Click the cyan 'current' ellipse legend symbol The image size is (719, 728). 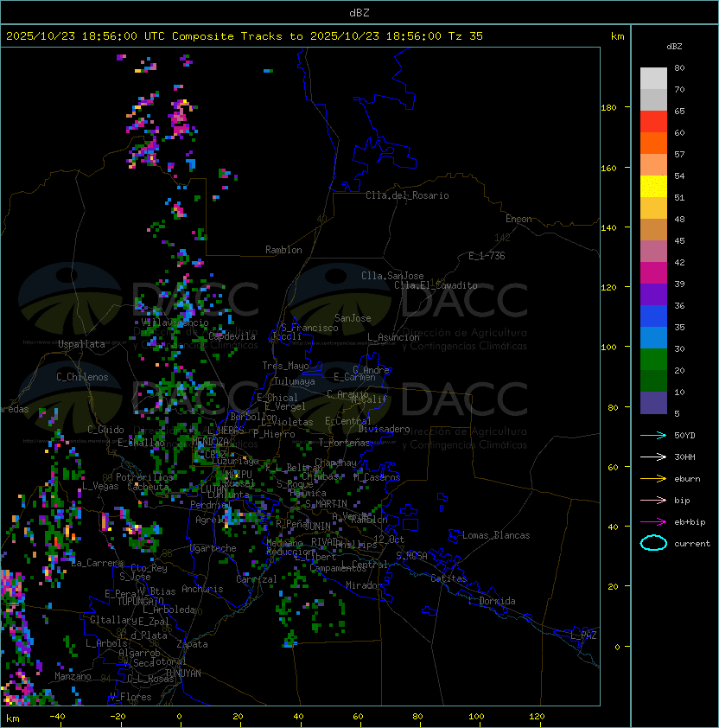point(653,543)
